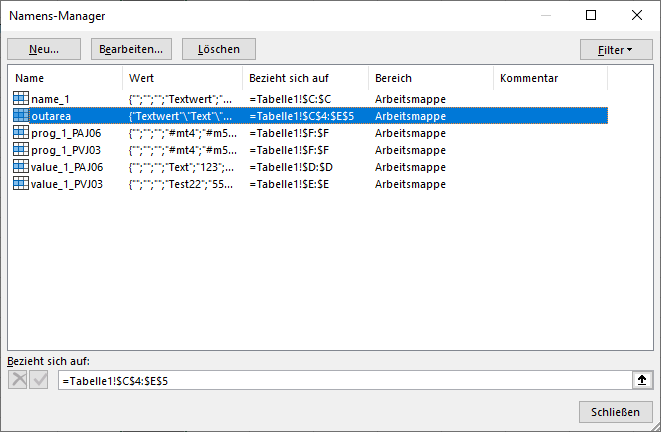Delete selected name with Löschen button
661x432 pixels.
(x=218, y=49)
